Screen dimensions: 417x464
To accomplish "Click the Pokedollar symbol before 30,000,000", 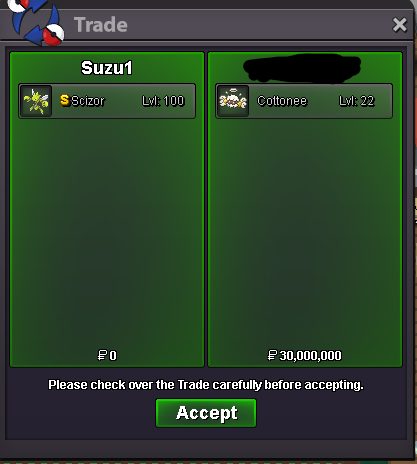I will click(272, 355).
